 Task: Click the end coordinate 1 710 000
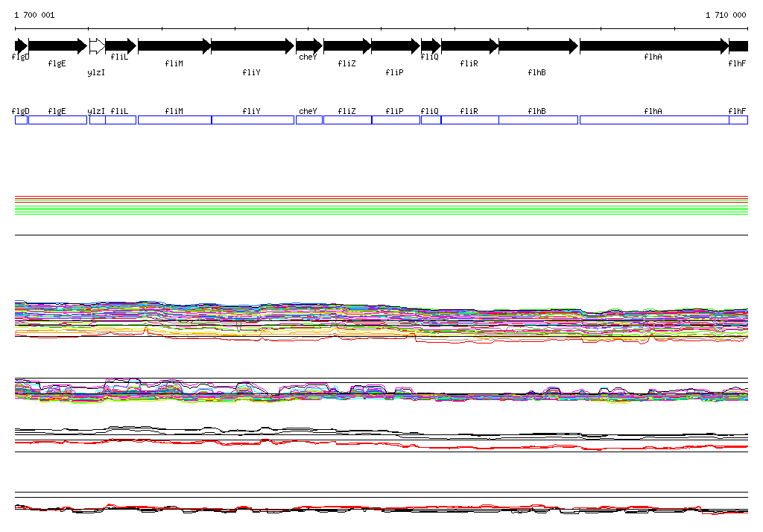click(x=726, y=15)
